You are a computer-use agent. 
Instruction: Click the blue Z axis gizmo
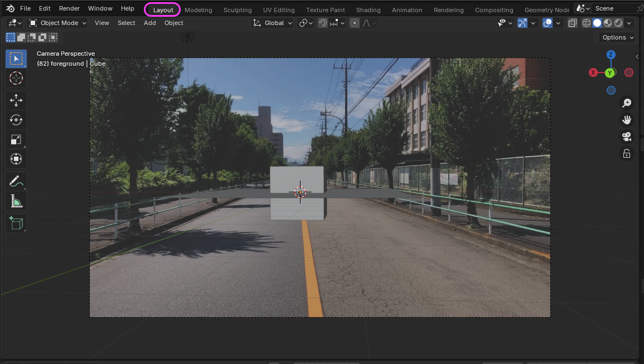tap(611, 55)
